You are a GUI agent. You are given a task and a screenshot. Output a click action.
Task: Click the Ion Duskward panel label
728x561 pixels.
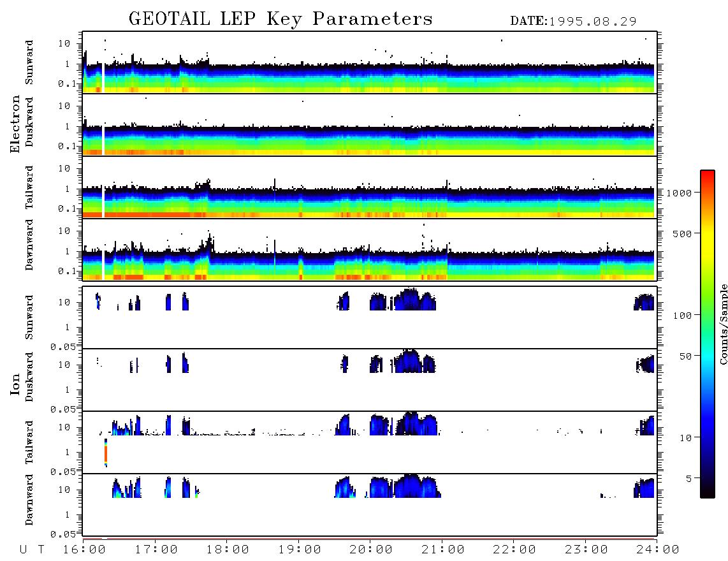pyautogui.click(x=29, y=377)
